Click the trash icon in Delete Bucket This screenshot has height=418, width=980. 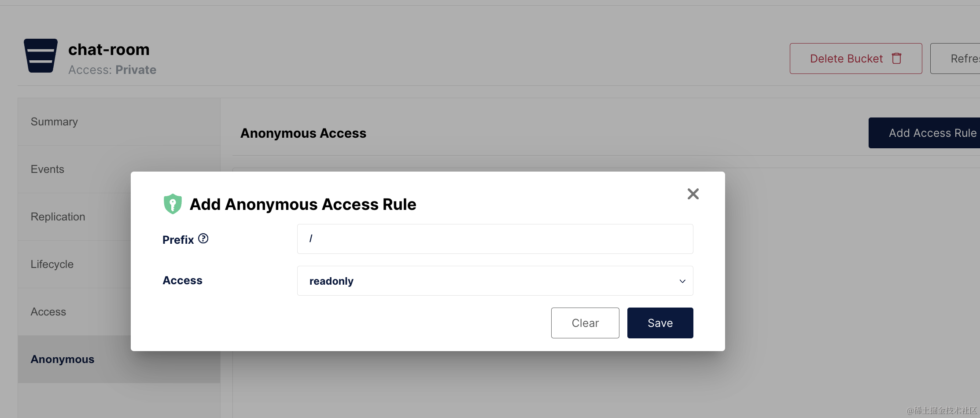[896, 59]
